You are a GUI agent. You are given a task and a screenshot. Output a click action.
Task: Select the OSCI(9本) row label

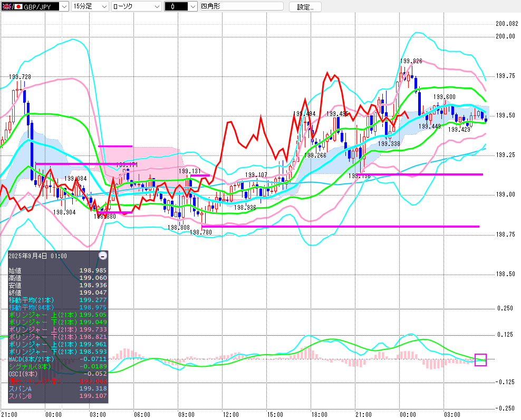[x=23, y=374]
